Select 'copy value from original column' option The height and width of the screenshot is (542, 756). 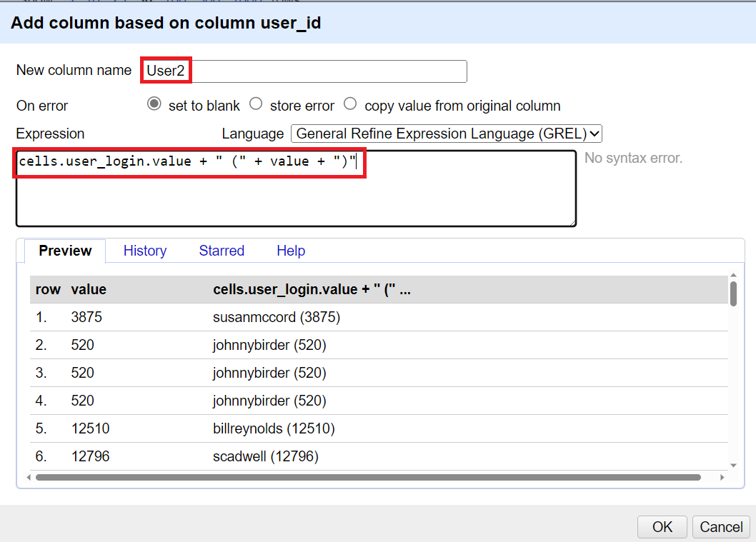(x=350, y=104)
